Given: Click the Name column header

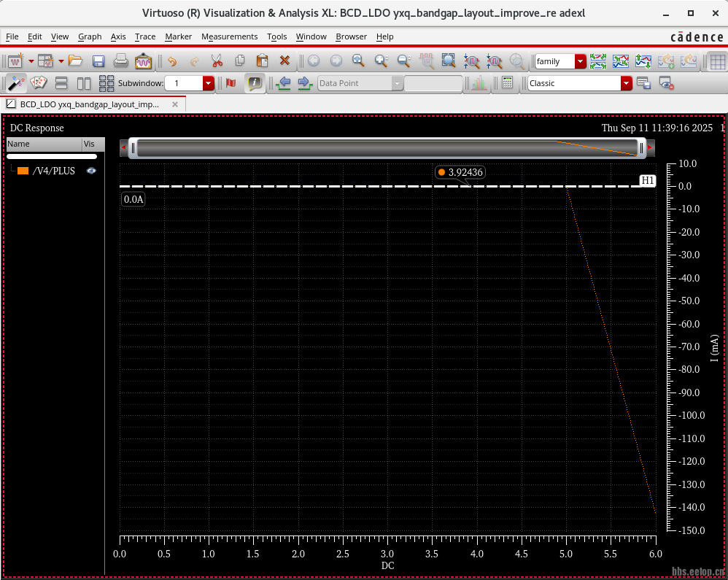Looking at the screenshot, I should pyautogui.click(x=44, y=144).
